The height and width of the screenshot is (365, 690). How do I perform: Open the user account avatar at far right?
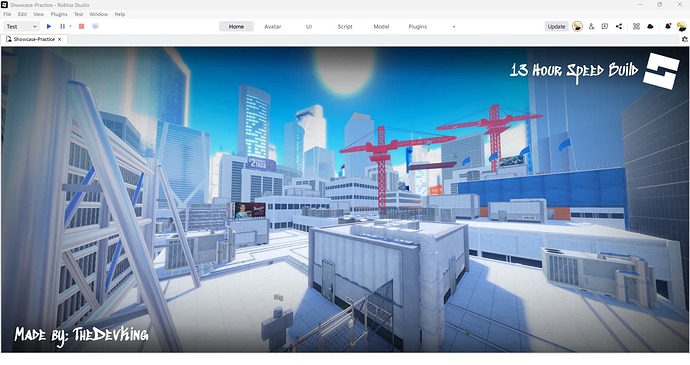682,26
